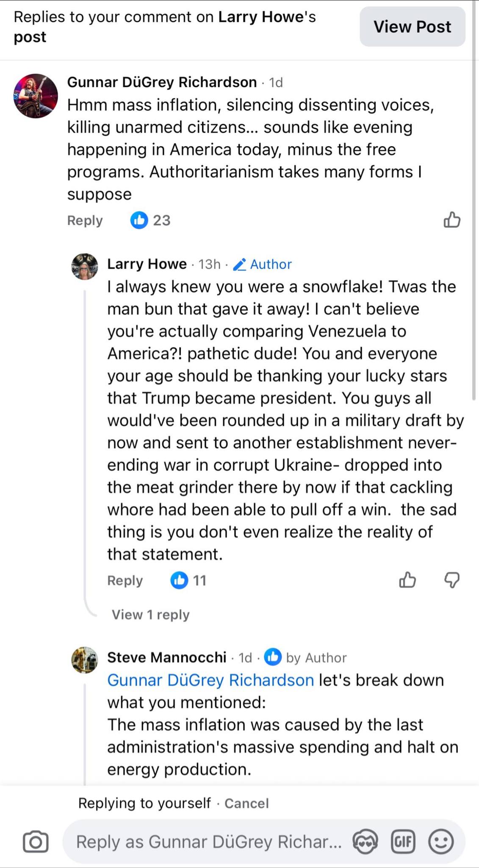View the 11 reactions on Larry's reply
Viewport: 479px width, 868px height.
188,580
